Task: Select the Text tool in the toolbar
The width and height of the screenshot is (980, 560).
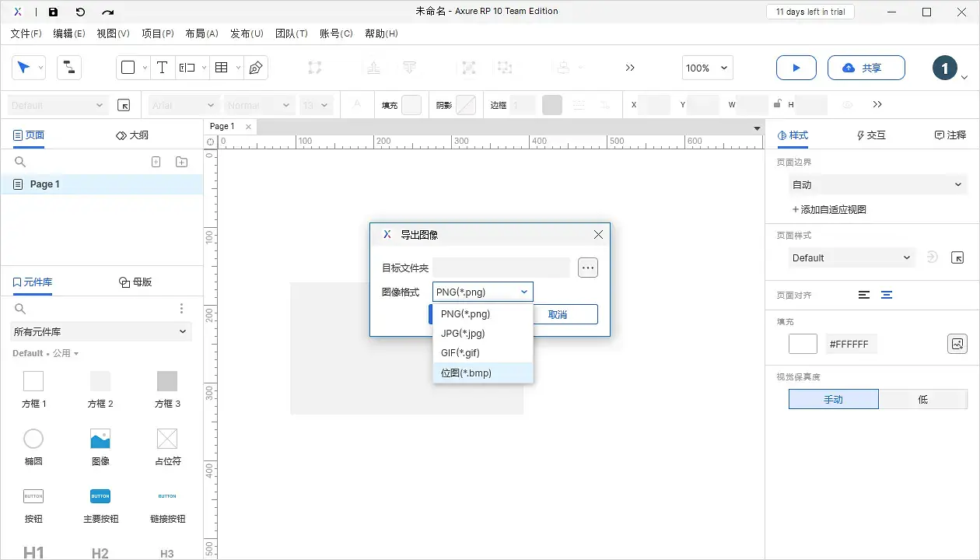Action: 163,68
